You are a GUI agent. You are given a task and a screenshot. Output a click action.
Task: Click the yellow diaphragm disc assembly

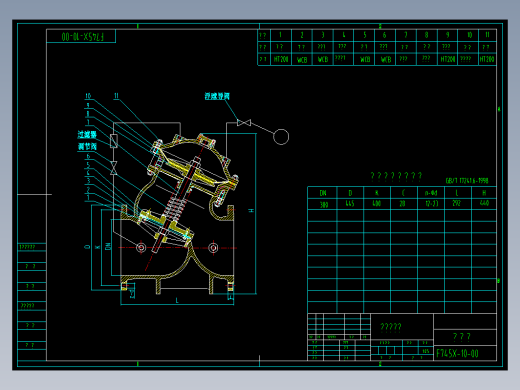tap(195, 172)
